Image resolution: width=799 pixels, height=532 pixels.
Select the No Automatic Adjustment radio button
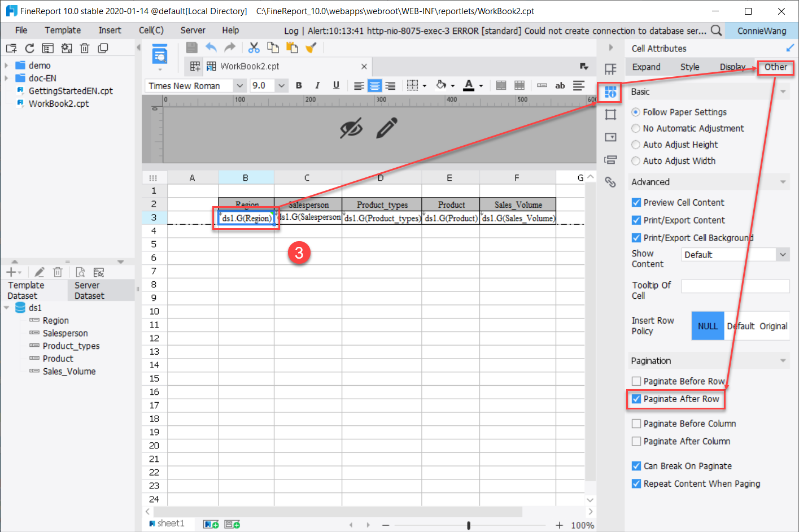(636, 128)
